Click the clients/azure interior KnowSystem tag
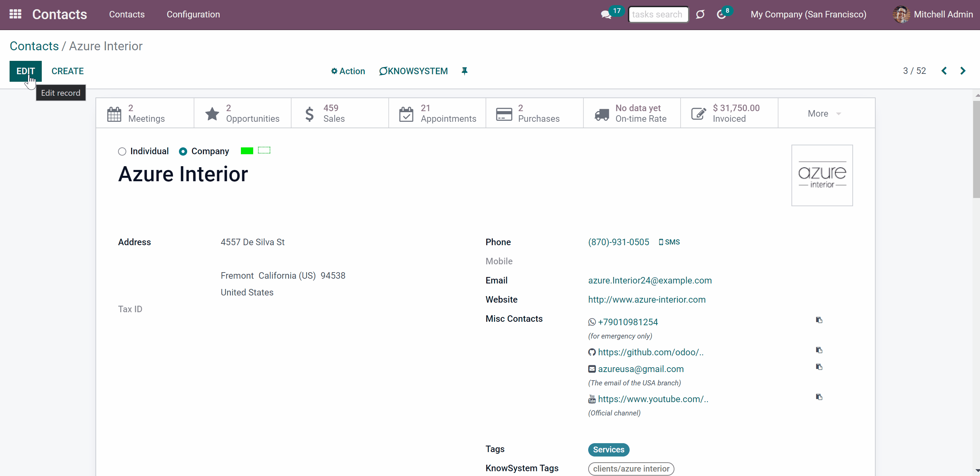The height and width of the screenshot is (476, 980). [x=631, y=469]
